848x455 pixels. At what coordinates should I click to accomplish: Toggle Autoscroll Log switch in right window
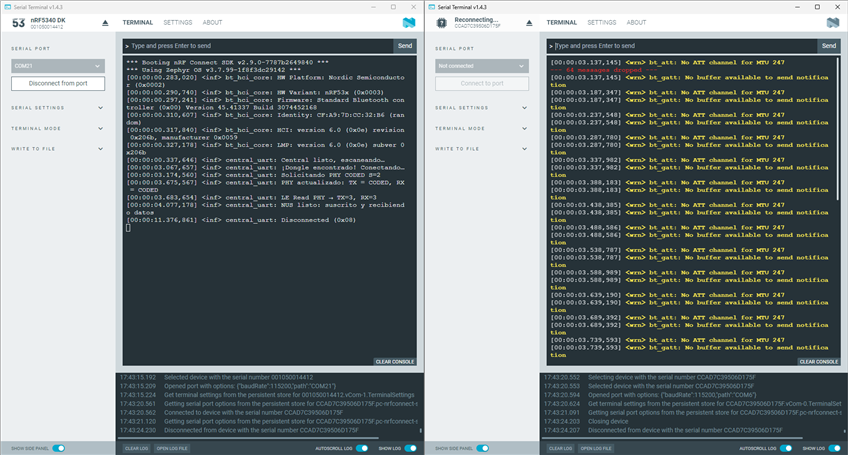coord(786,448)
